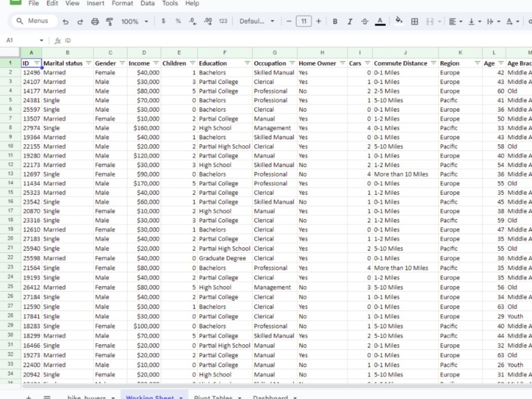Open the Income column filter dropdown
This screenshot has width=532, height=399.
pos(156,63)
